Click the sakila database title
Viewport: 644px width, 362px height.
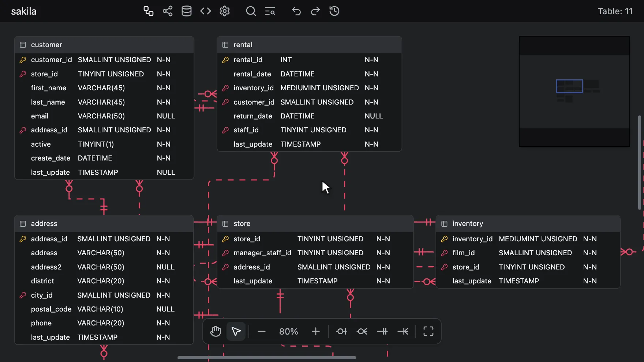(24, 11)
